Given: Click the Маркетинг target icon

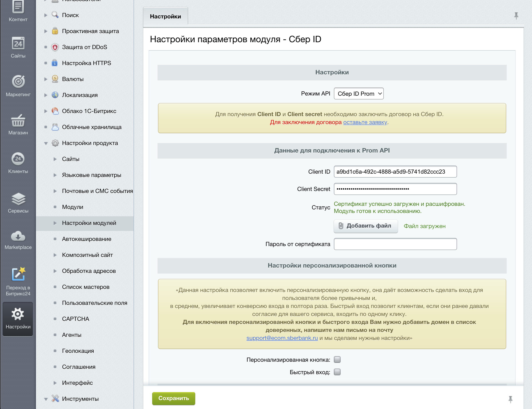Looking at the screenshot, I should [x=18, y=82].
